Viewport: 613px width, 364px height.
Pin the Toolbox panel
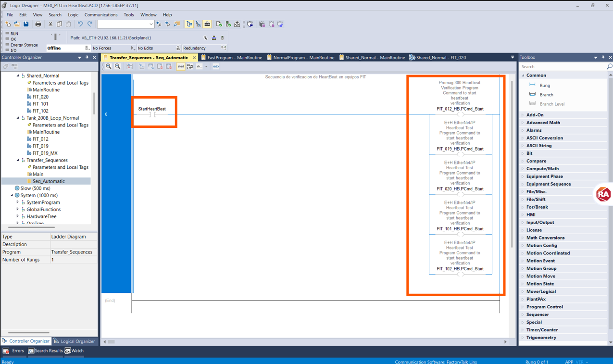pos(603,57)
